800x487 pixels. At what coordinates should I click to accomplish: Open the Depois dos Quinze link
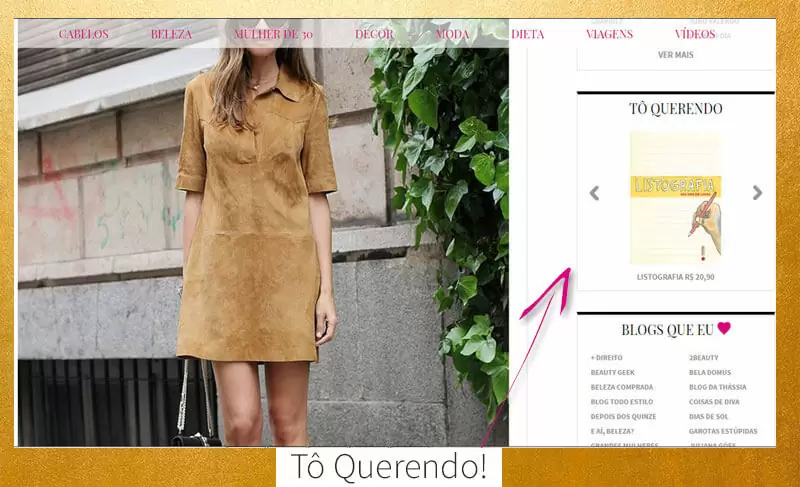(x=623, y=417)
